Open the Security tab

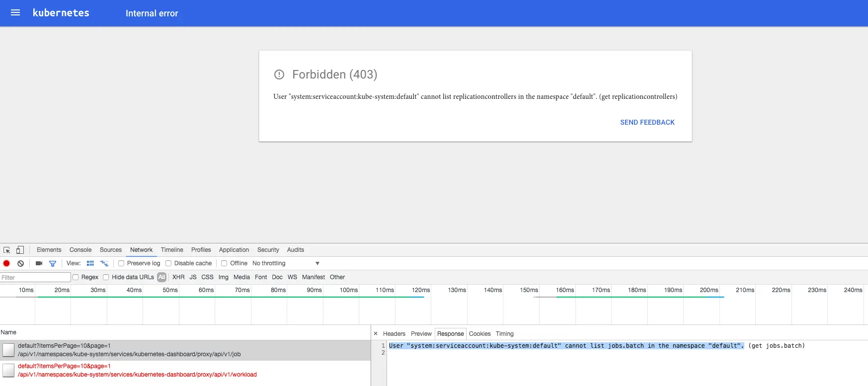click(x=268, y=250)
